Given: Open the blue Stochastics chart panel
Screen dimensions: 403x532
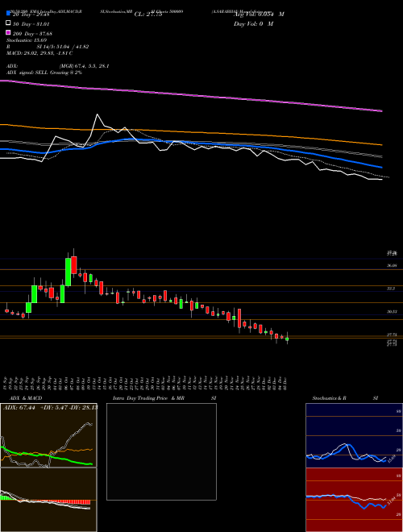Looking at the screenshot, I should (x=354, y=435).
